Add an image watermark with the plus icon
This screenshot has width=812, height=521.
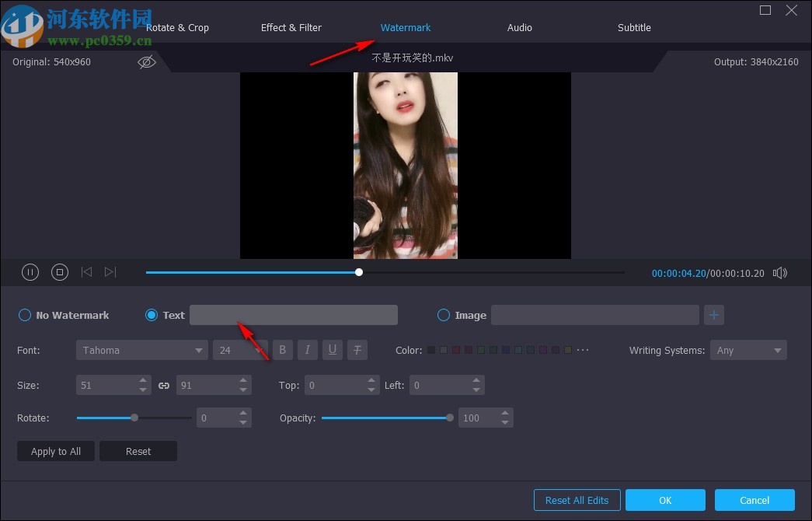714,314
